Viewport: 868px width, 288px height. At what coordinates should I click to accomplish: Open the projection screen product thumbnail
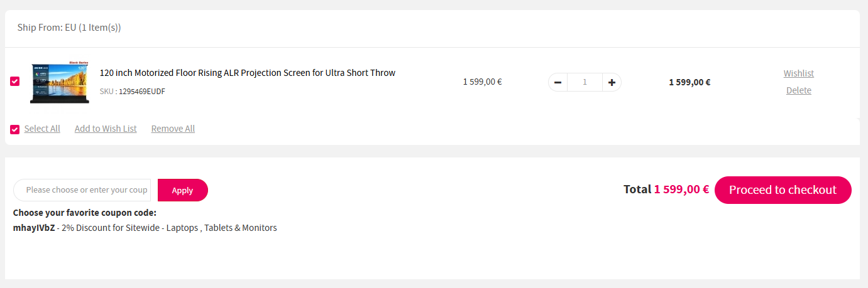(x=60, y=82)
